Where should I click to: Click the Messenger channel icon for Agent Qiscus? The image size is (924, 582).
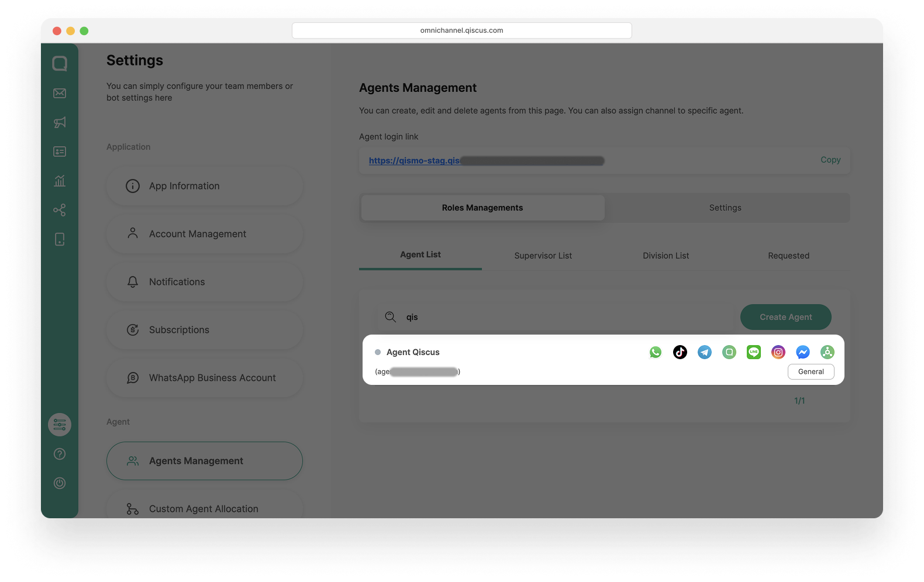coord(803,352)
